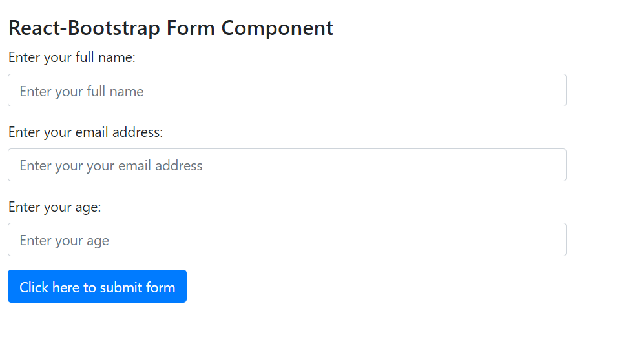626x364 pixels.
Task: Focus the email address text box
Action: coord(287,165)
